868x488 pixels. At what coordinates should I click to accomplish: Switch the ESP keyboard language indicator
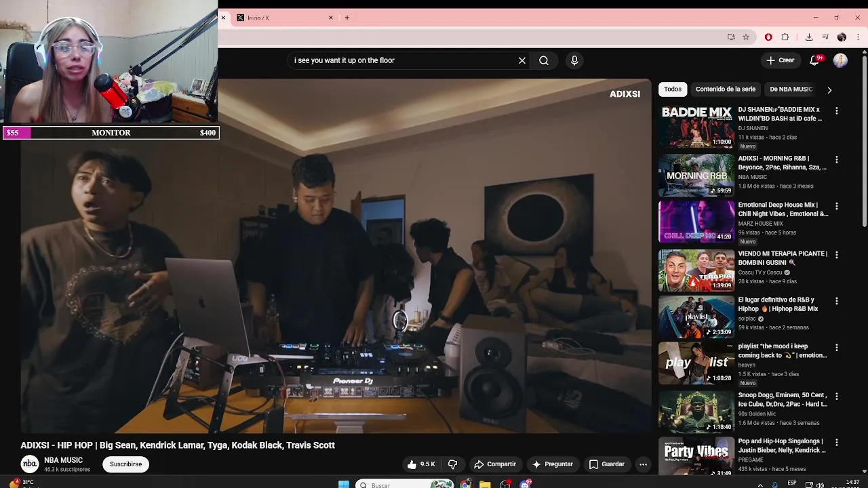coord(792,483)
